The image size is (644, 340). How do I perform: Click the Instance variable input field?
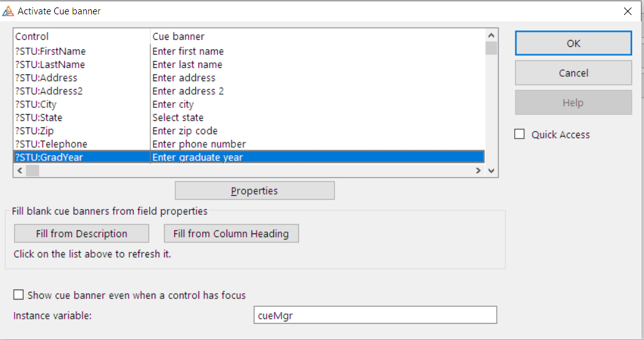[375, 315]
